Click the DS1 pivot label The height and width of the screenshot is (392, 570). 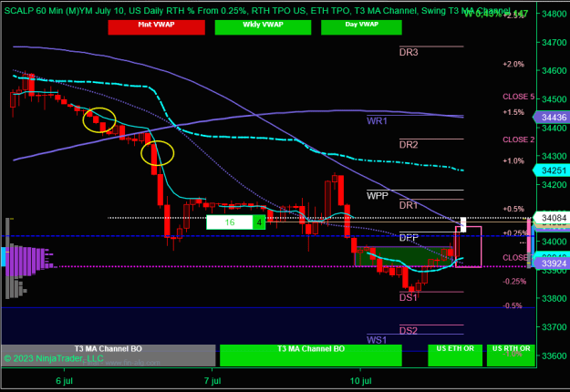pos(409,297)
